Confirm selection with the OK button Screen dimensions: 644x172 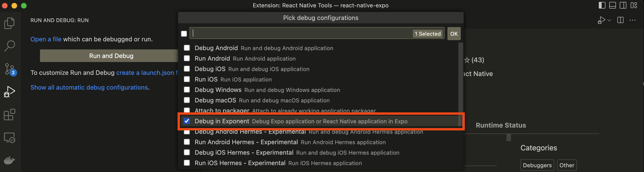point(454,34)
